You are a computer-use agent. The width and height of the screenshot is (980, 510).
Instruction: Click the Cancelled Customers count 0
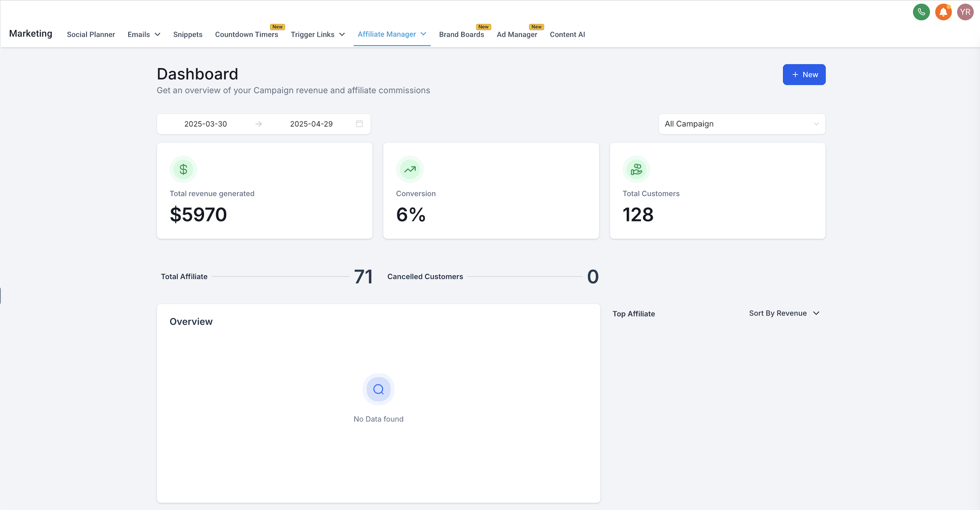(593, 276)
